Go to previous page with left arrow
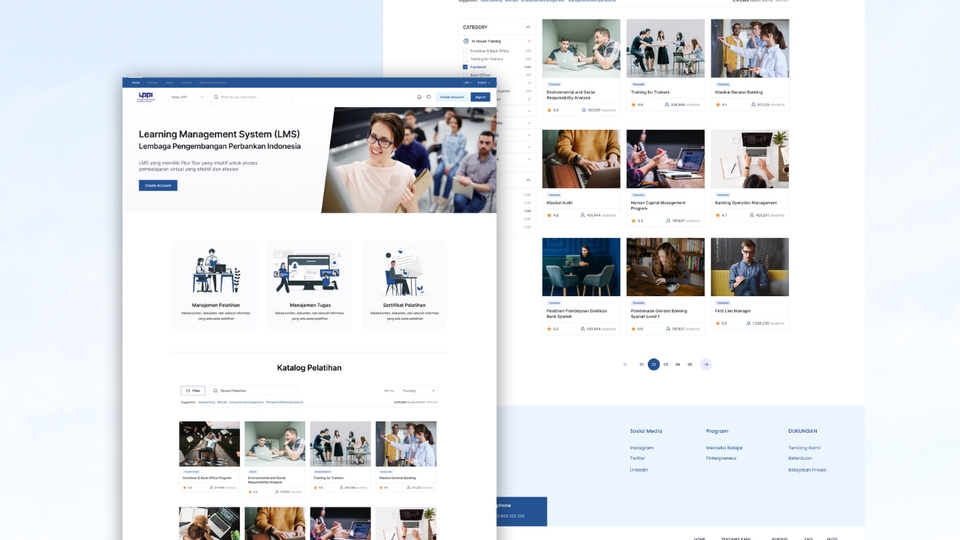The width and height of the screenshot is (960, 540). [625, 364]
